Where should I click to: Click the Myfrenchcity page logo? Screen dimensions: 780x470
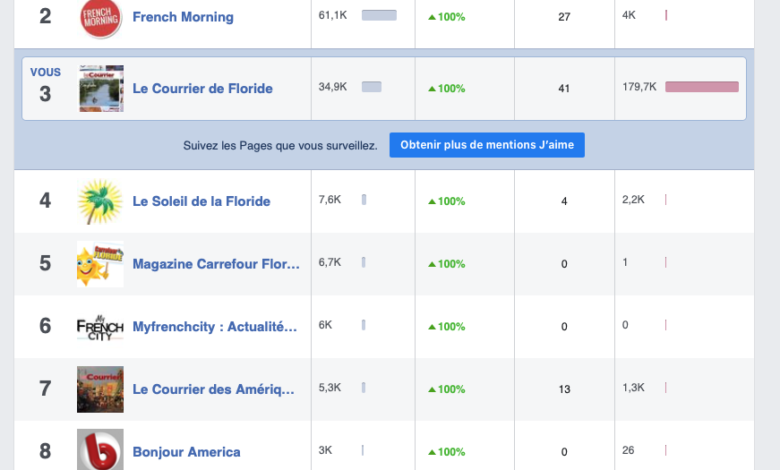100,326
